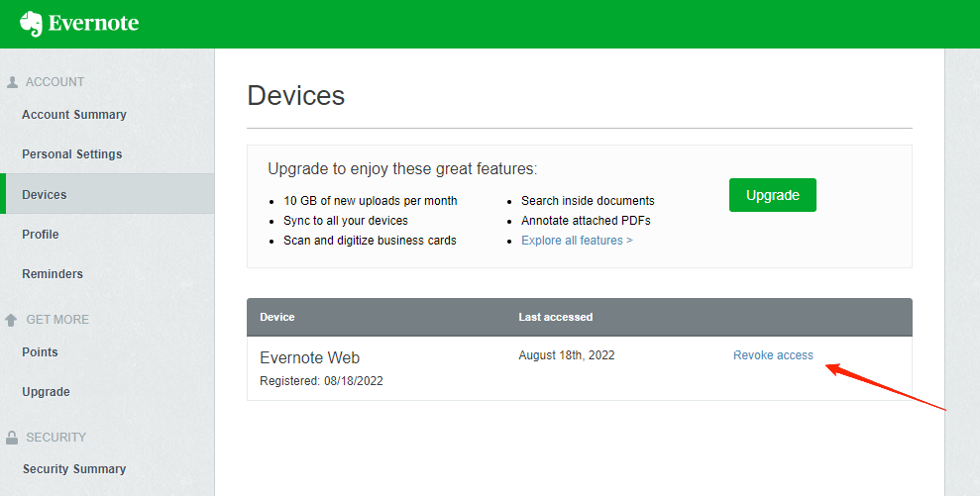Click the Device column header
This screenshot has width=980, height=496.
(x=276, y=318)
